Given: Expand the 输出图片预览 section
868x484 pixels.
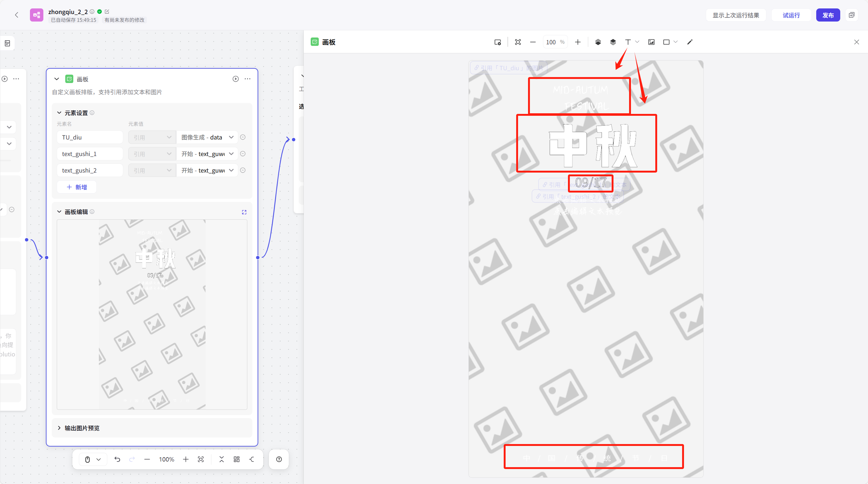Looking at the screenshot, I should tap(59, 428).
